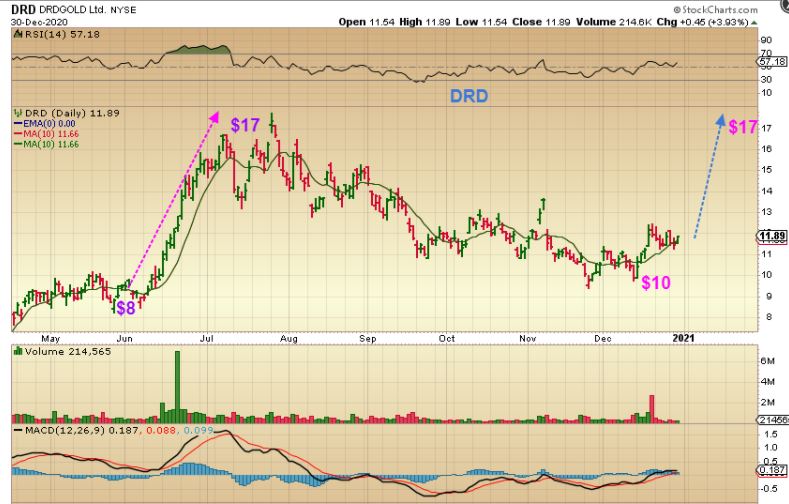789x504 pixels.
Task: Click the 0.187 MACD value tag on axis
Action: (x=773, y=470)
